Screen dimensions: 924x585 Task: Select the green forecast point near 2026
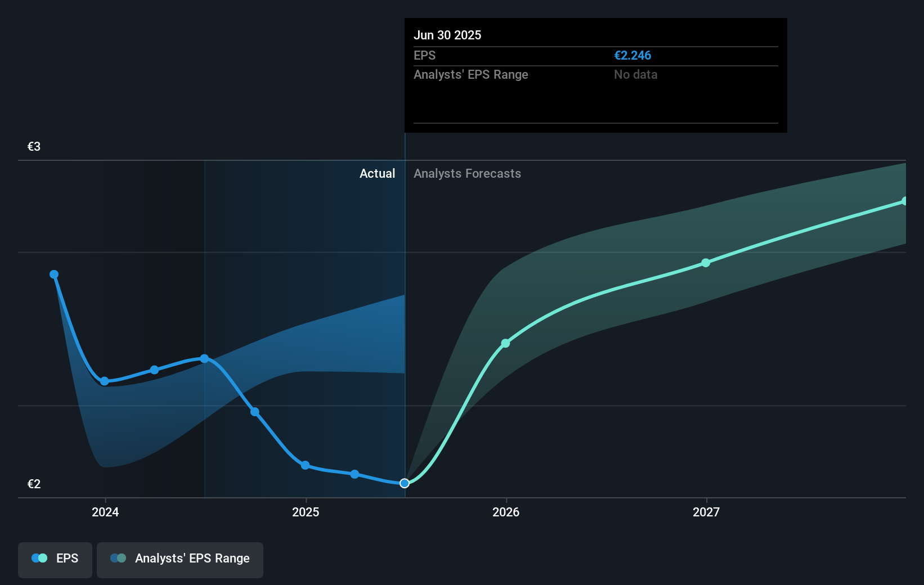[x=505, y=343]
